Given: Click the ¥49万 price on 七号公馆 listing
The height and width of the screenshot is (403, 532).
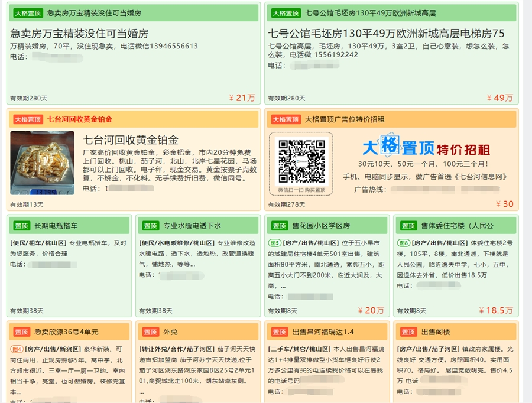Looking at the screenshot, I should pos(499,97).
